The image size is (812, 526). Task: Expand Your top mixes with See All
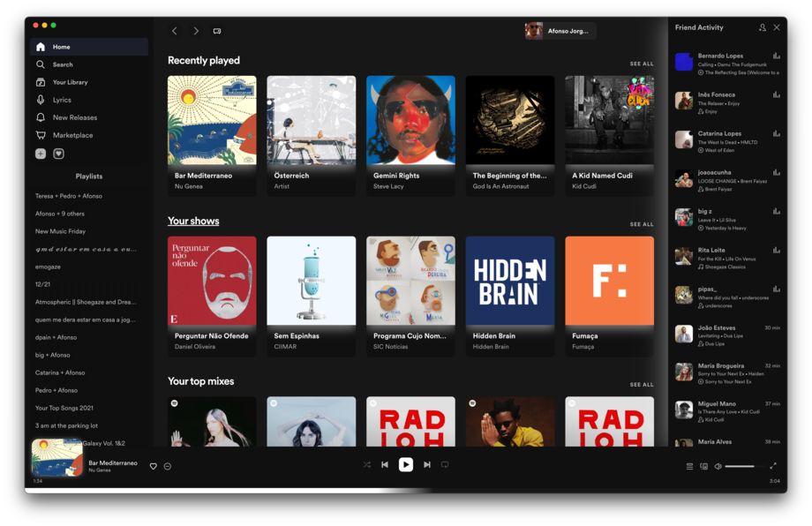point(642,385)
